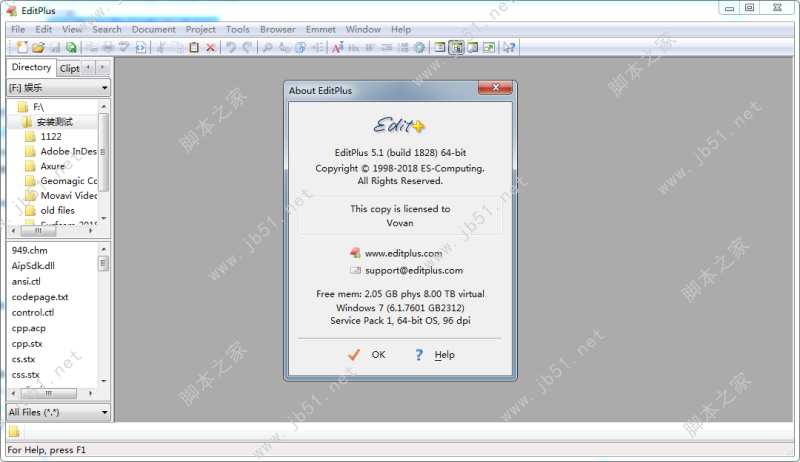800x462 pixels.
Task: Select the old files folder
Action: [58, 210]
